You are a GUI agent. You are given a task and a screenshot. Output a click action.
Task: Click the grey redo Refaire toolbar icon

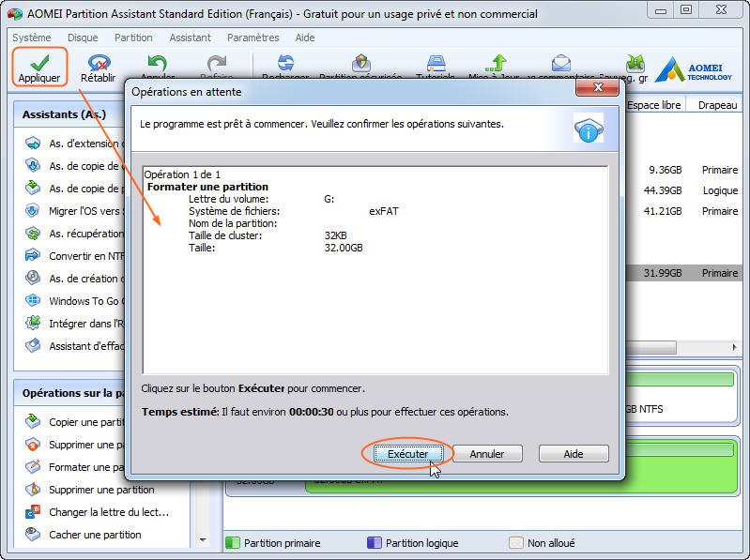[x=217, y=63]
